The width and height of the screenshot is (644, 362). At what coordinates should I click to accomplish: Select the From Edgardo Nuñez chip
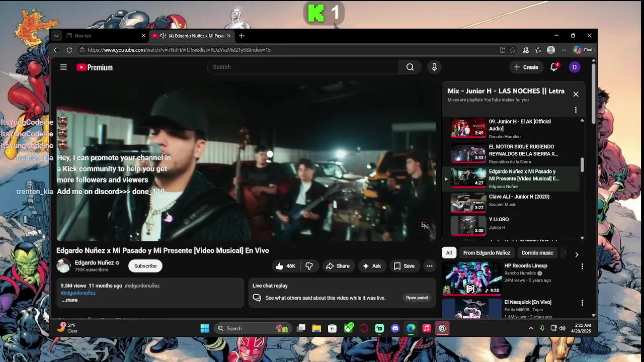pos(487,253)
